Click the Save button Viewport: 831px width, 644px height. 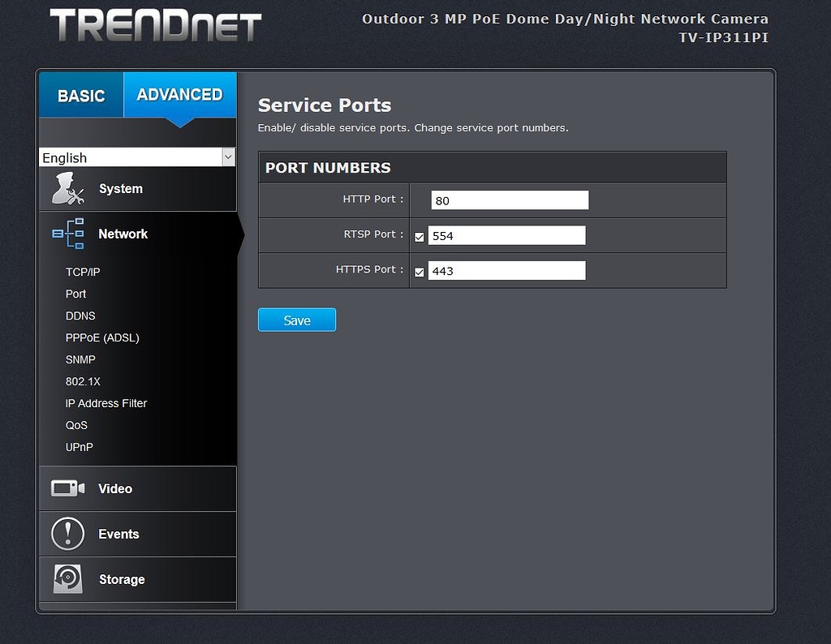tap(296, 320)
